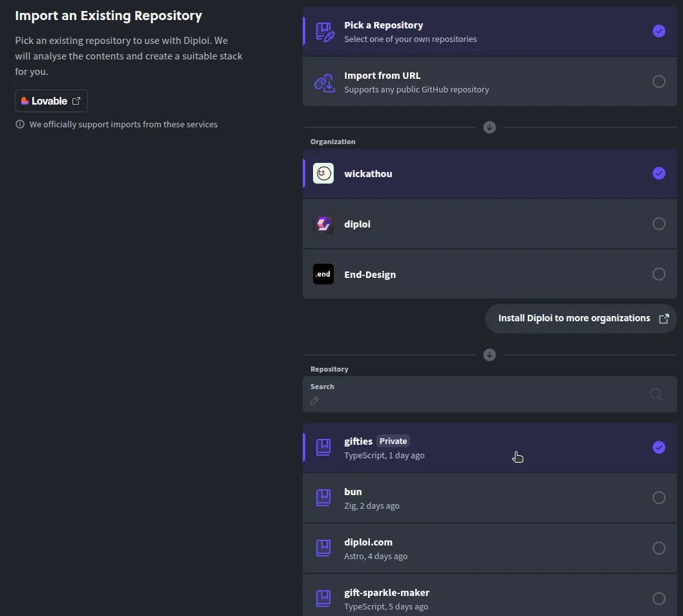The image size is (683, 616).
Task: Click the Import from URL chain-link icon
Action: coord(323,81)
